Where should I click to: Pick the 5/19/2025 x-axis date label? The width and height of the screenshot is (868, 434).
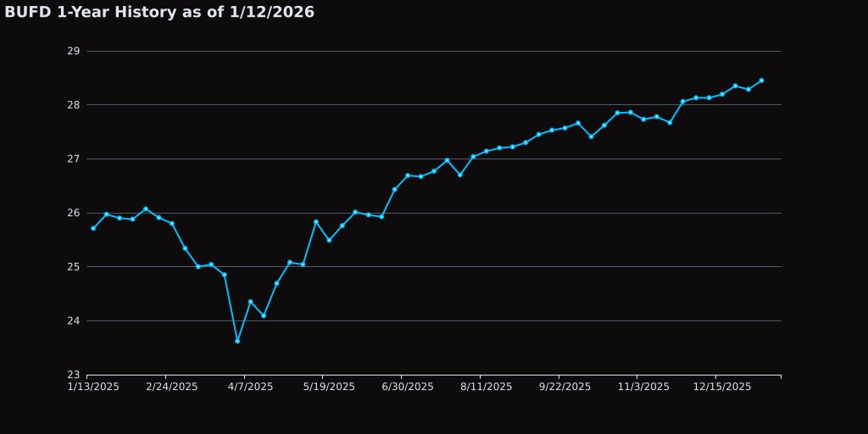329,387
